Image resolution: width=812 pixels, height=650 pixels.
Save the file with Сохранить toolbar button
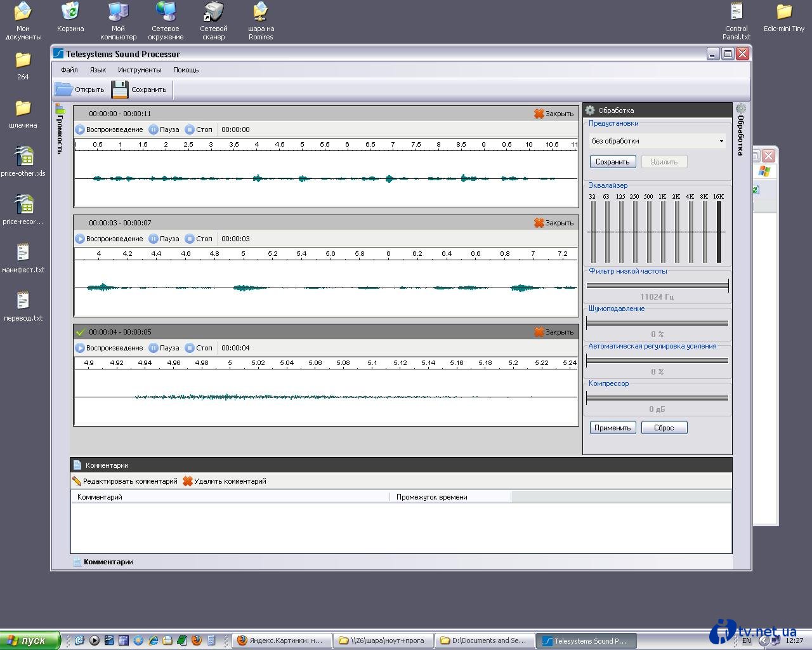[139, 90]
